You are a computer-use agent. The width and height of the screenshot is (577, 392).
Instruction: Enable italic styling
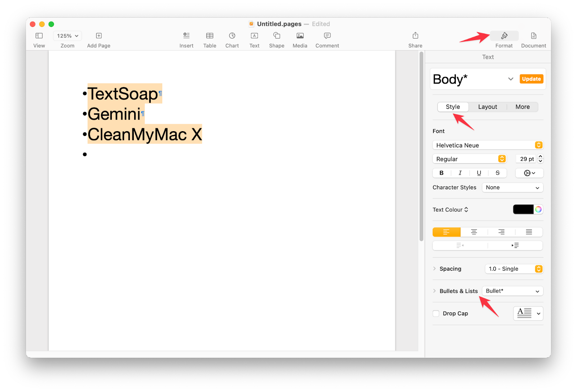pyautogui.click(x=460, y=173)
